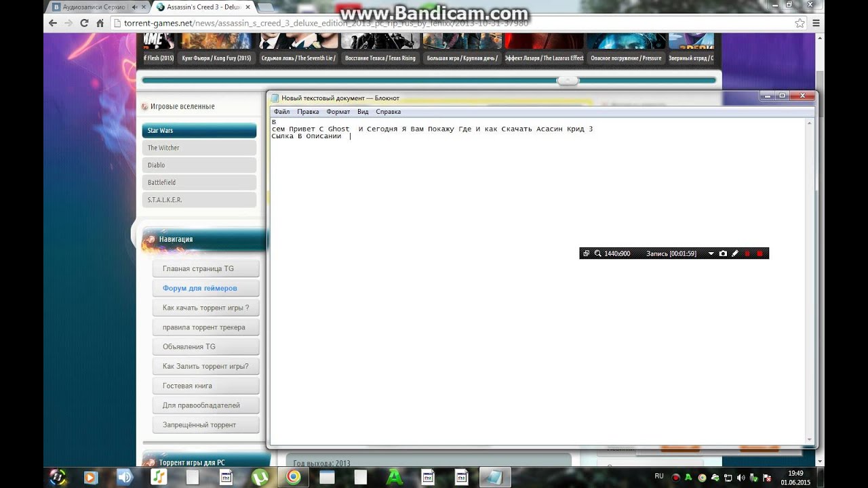Open the Notepad Правка menu
Viewport: 868px width, 488px height.
[308, 112]
